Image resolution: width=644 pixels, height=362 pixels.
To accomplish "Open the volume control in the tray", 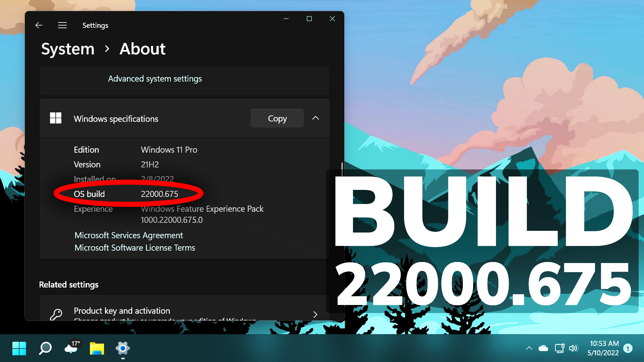I will pos(574,348).
